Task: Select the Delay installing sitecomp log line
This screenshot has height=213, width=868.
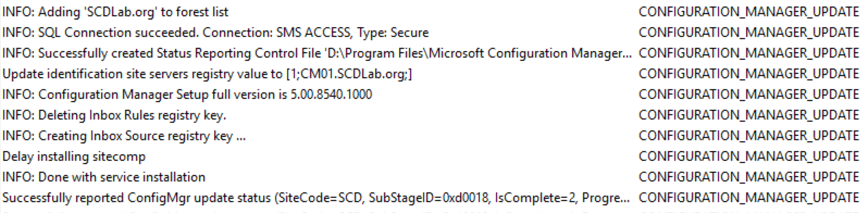Action: [x=74, y=156]
